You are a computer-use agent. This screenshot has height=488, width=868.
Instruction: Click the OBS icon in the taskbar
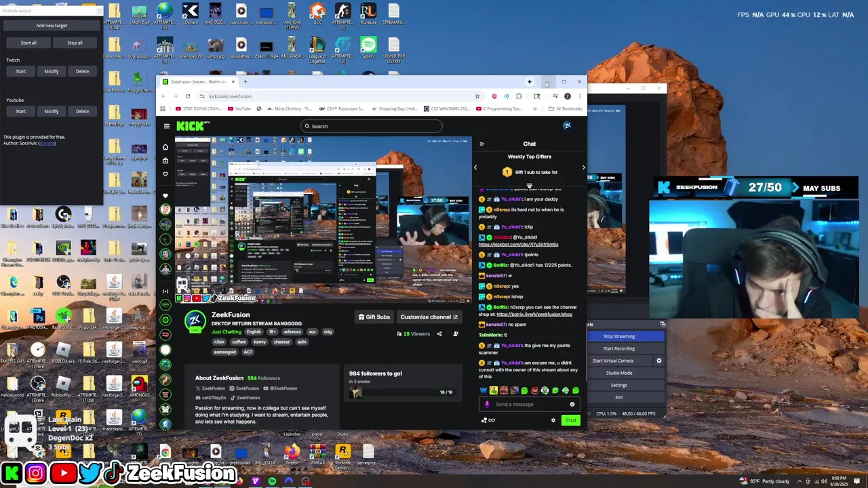(x=306, y=481)
